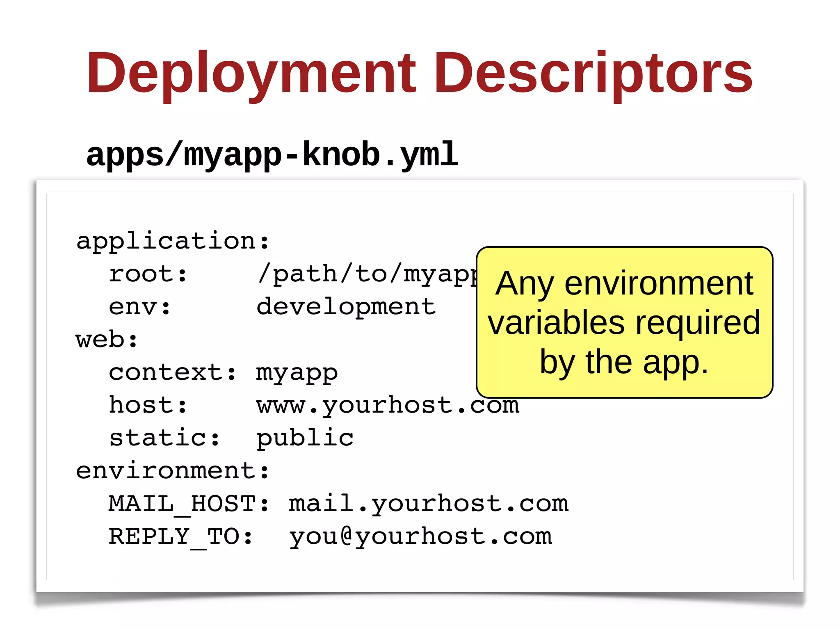Click the 'MAIL_HOST:' variable name

pos(189,504)
